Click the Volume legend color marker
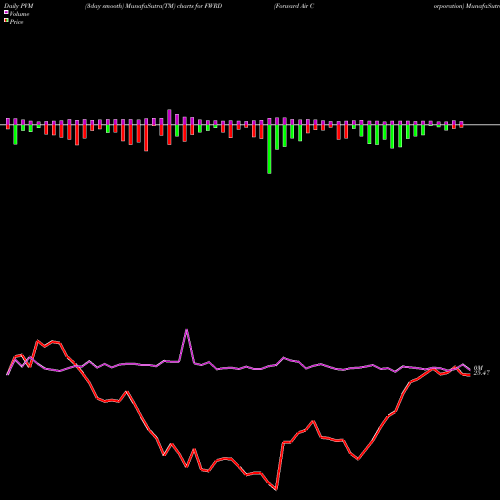 (6, 12)
